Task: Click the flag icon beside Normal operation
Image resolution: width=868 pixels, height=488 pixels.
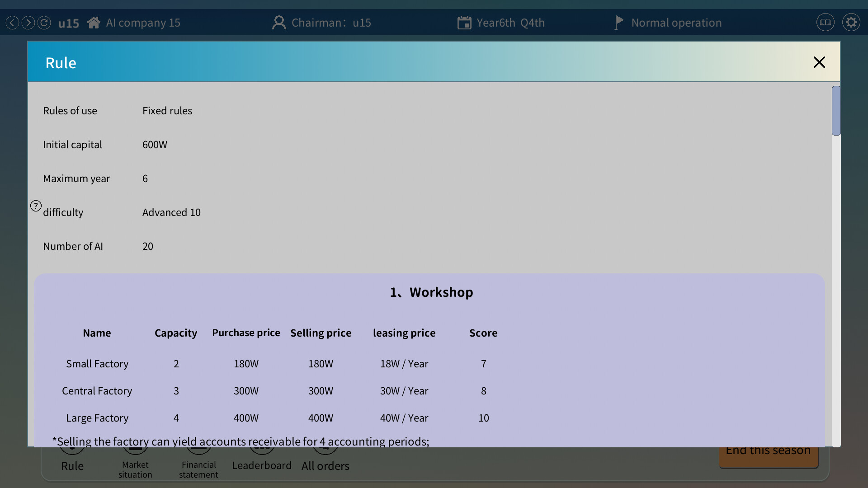Action: (x=618, y=22)
